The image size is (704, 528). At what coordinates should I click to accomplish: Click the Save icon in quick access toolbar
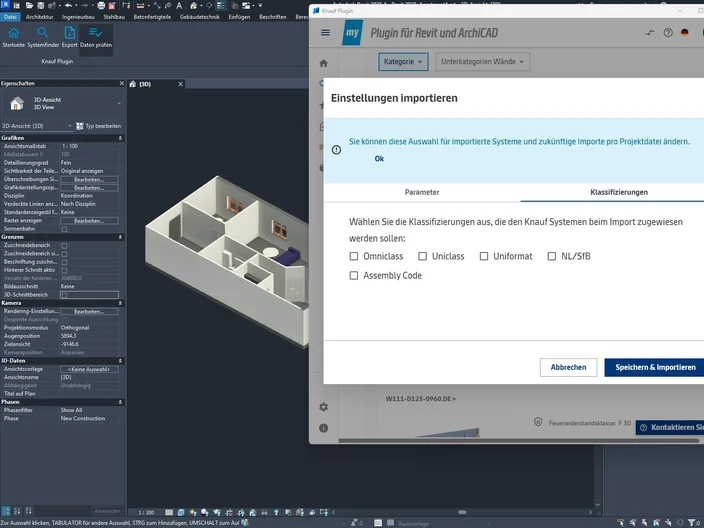(40, 5)
